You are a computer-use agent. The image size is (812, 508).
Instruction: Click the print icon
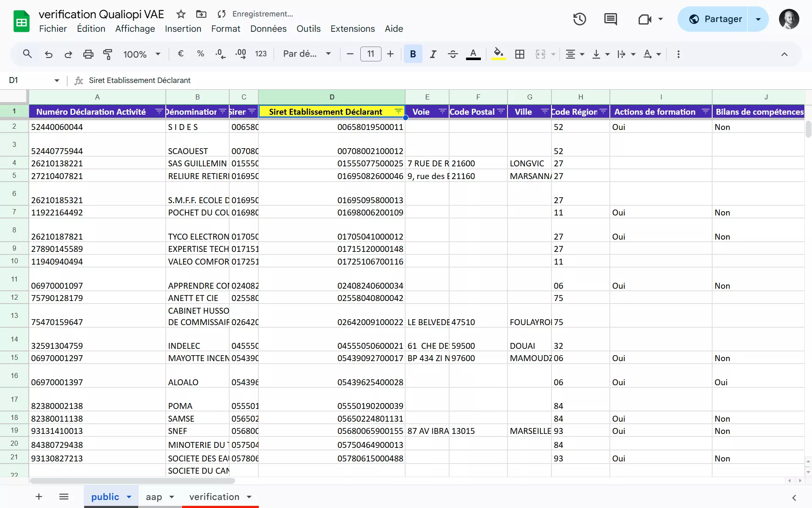click(88, 54)
